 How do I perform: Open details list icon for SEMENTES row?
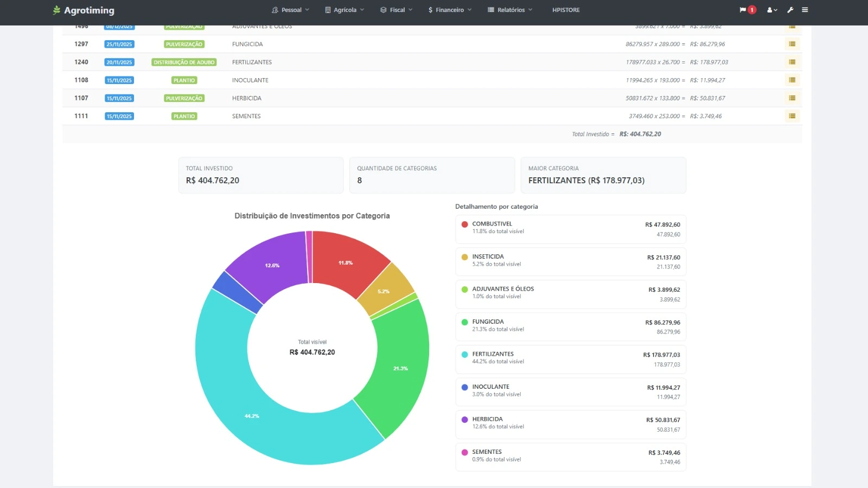[792, 116]
